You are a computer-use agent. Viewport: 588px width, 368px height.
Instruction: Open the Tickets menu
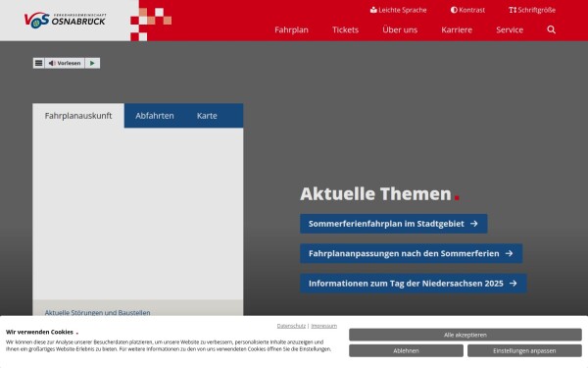(x=345, y=29)
